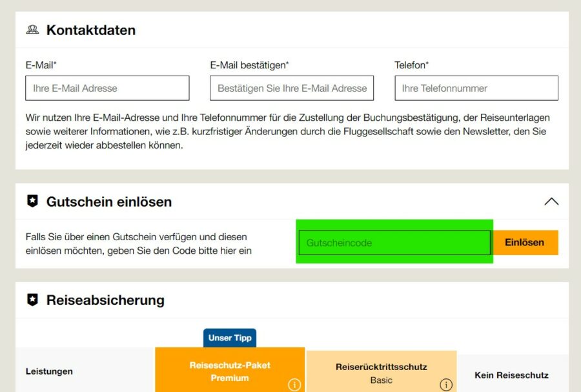Click the Kontaktdaten section heading

[90, 29]
